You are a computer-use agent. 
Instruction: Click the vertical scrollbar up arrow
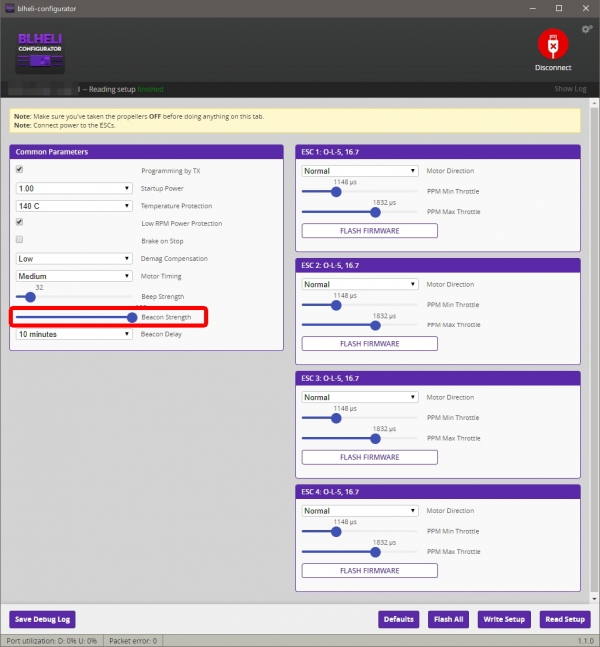594,103
